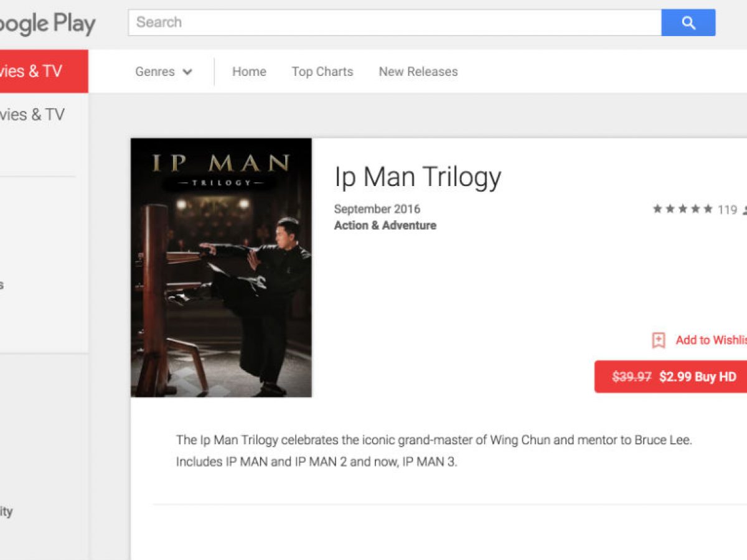The image size is (747, 560).
Task: Click the 119 ratings count
Action: [727, 210]
